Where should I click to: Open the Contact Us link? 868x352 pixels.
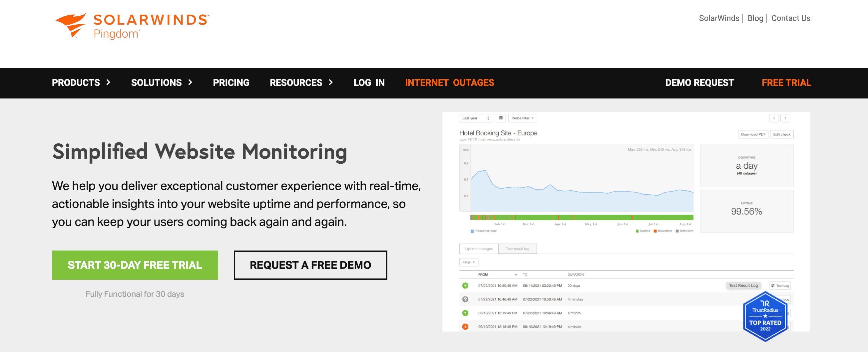tap(790, 18)
